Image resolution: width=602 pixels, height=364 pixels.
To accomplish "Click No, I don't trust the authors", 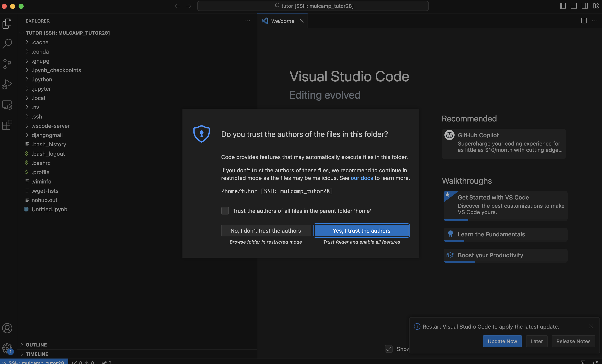I will [266, 230].
